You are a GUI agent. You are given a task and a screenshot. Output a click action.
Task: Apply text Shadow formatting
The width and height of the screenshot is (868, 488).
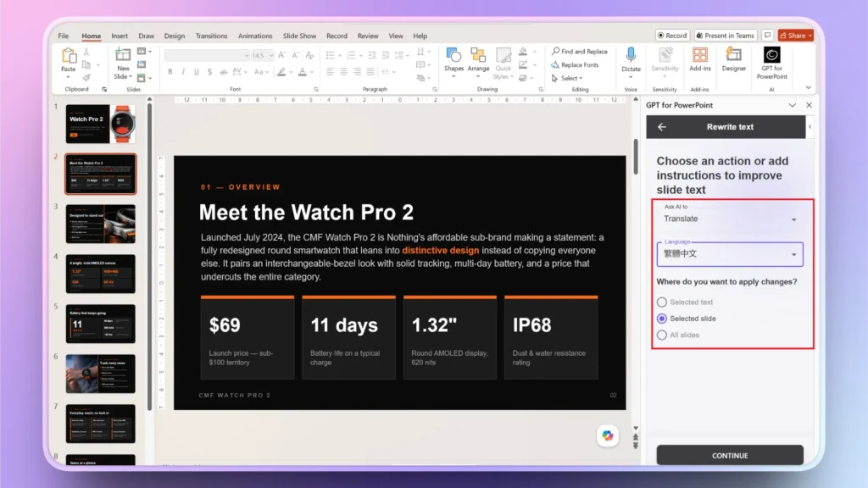(209, 72)
